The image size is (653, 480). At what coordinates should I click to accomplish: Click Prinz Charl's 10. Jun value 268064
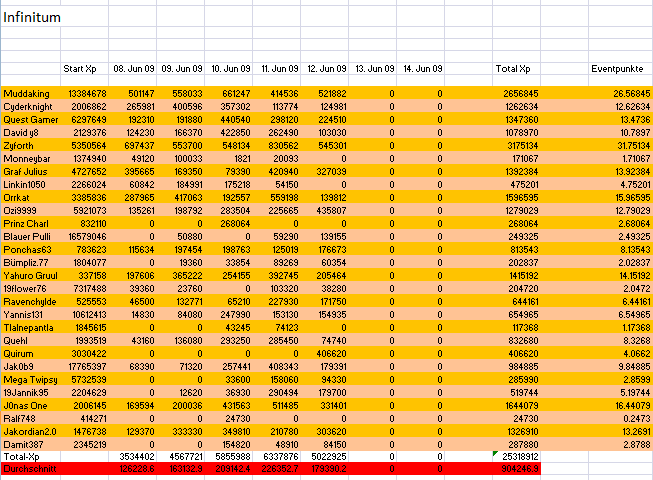pos(235,224)
